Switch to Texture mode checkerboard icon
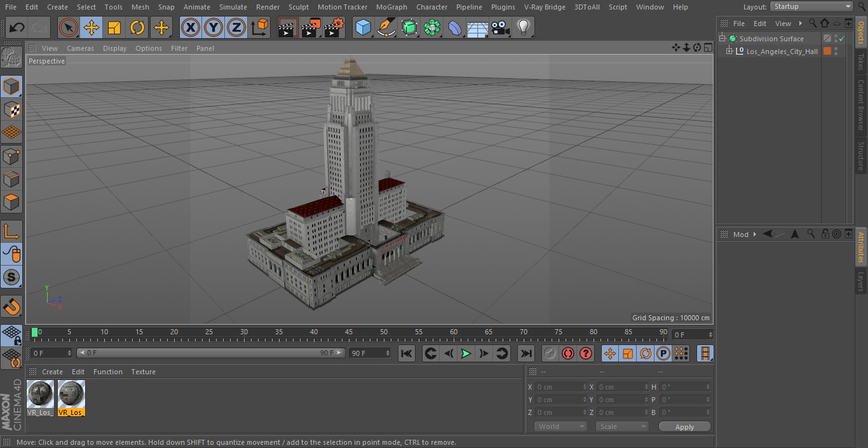This screenshot has height=448, width=868. (11, 110)
